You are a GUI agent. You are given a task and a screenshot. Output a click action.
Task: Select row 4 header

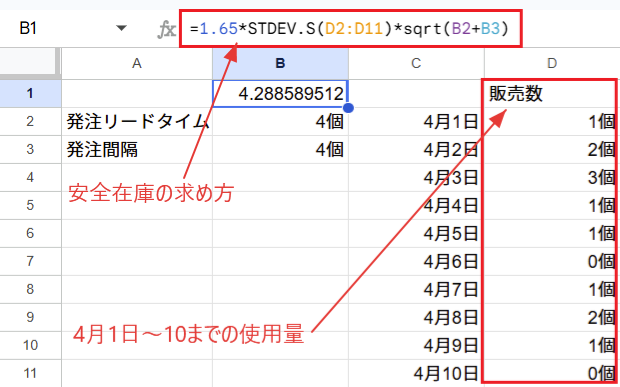tap(30, 177)
